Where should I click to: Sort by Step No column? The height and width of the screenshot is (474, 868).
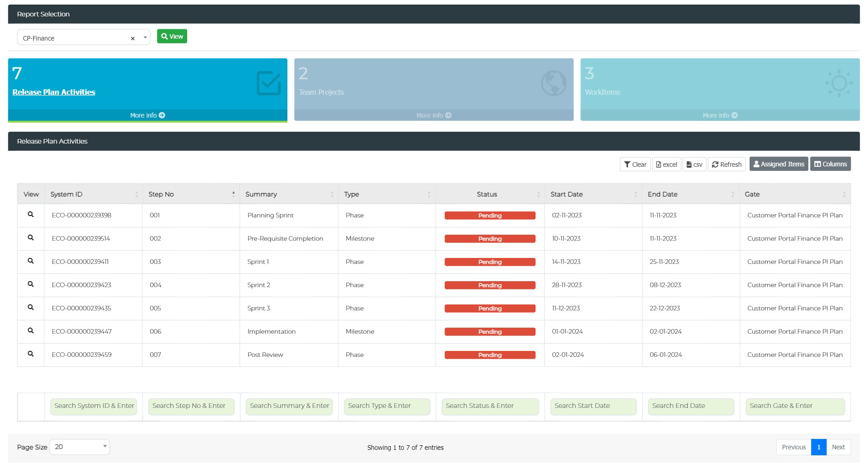[191, 194]
